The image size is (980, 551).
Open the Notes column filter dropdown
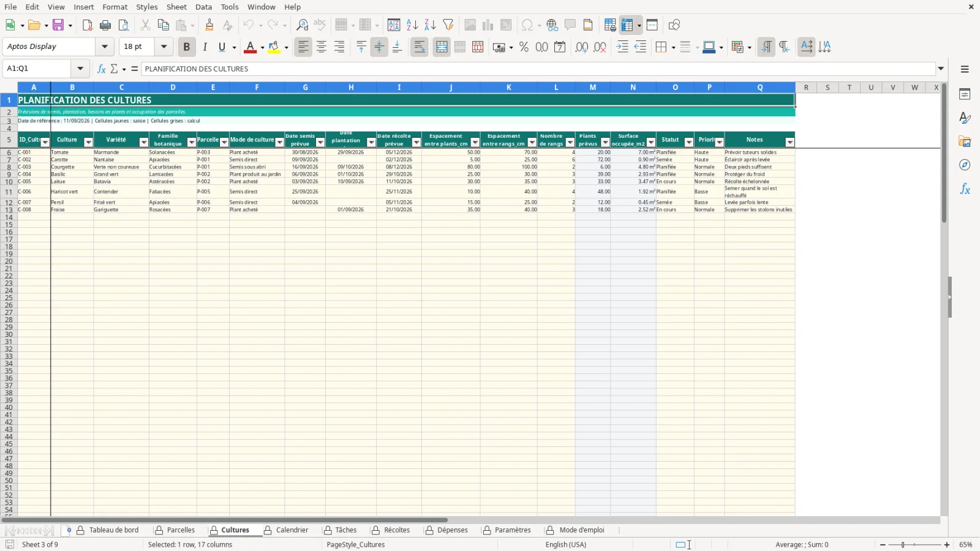tap(790, 142)
